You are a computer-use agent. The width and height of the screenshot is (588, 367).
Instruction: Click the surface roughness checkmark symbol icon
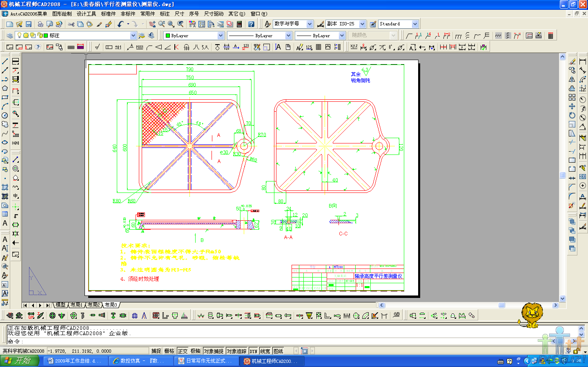[97, 47]
